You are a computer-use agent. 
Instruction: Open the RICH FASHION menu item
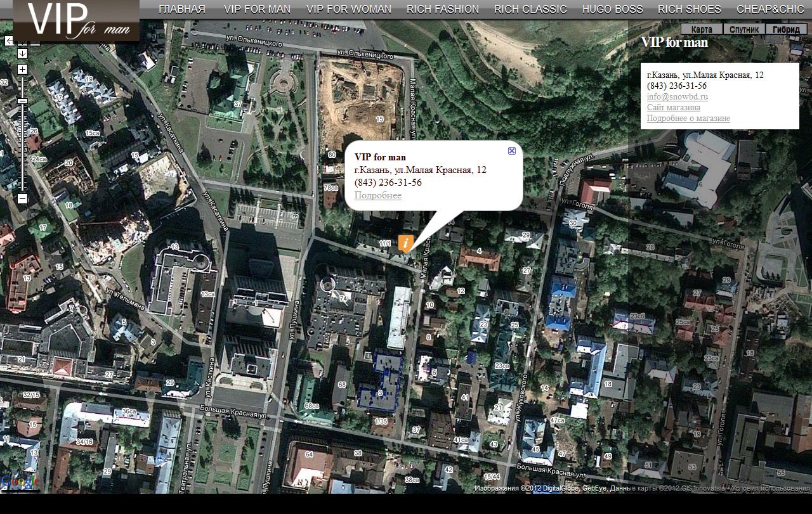pos(443,9)
